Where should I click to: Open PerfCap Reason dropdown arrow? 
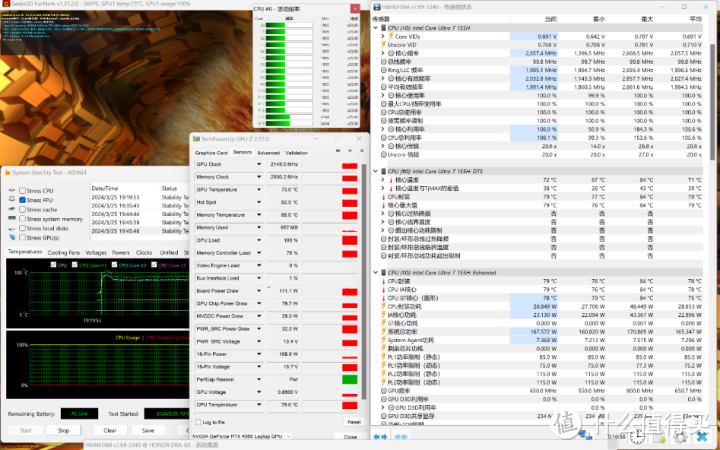pos(259,380)
